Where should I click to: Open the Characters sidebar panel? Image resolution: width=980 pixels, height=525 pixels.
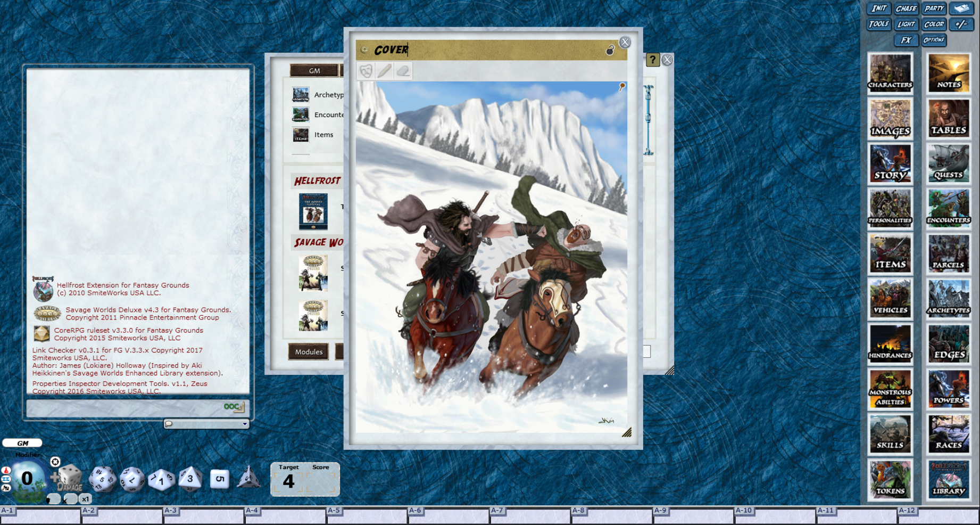(x=890, y=73)
